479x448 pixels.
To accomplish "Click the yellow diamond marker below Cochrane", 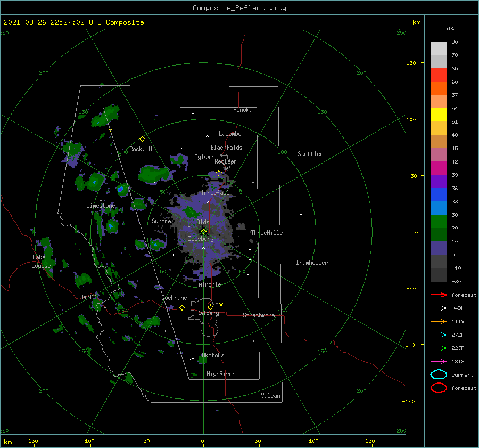I will point(182,308).
